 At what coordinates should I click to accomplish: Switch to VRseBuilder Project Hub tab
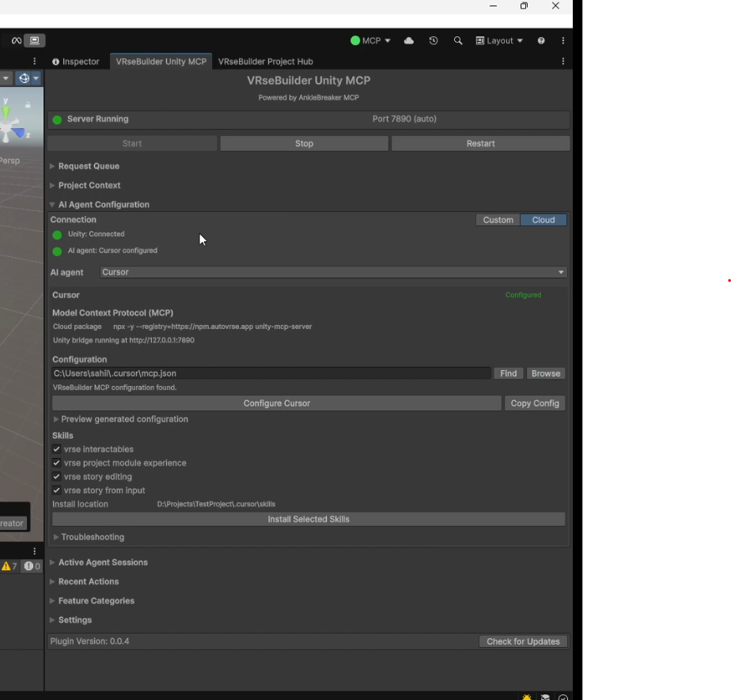tap(265, 62)
